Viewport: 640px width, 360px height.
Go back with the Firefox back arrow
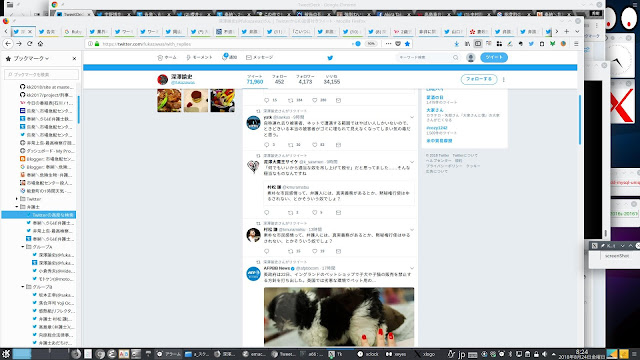pos(8,44)
